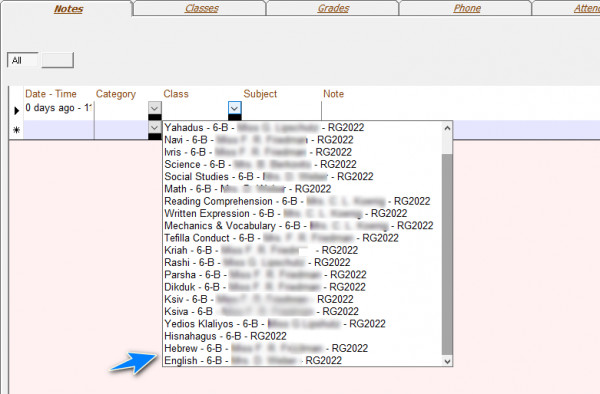Select the Notes tab

coord(68,9)
